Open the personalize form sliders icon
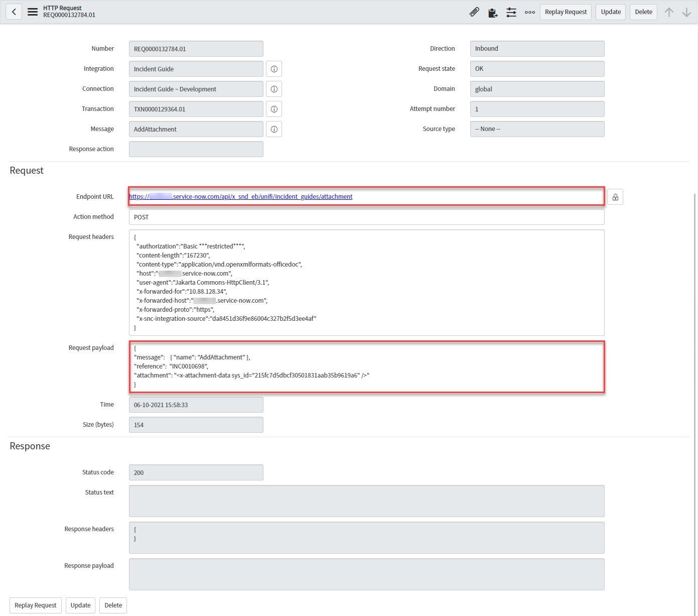This screenshot has width=698, height=616. (x=511, y=12)
